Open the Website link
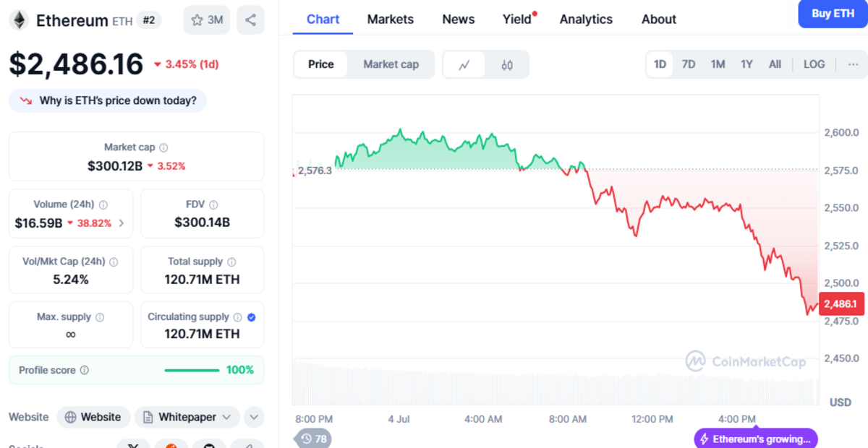Viewport: 868px width, 448px height. 94,417
